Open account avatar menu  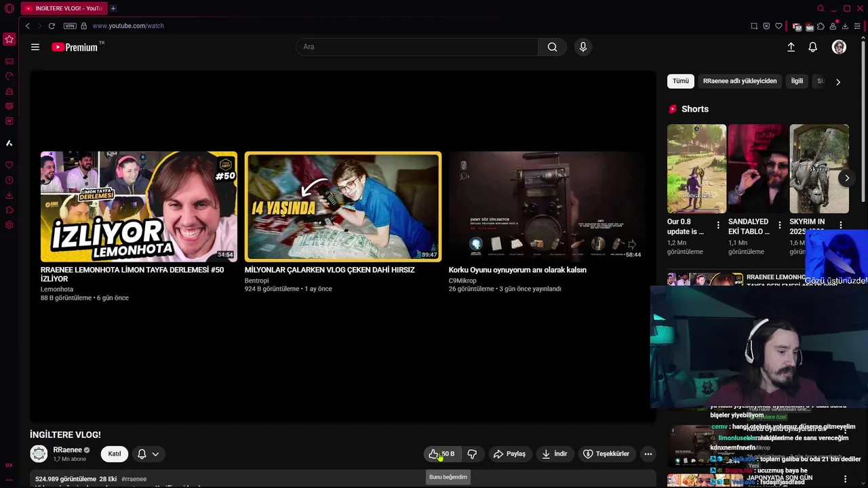[x=839, y=47]
